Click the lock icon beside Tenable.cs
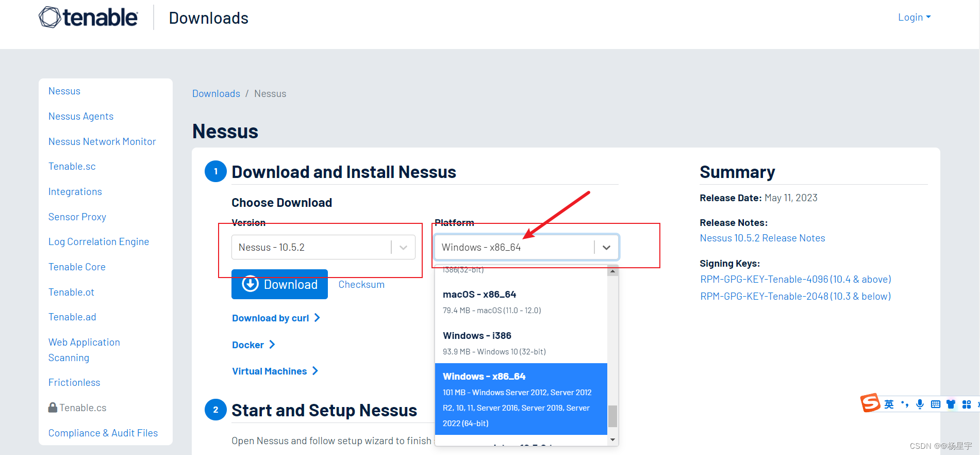This screenshot has height=455, width=980. click(53, 408)
